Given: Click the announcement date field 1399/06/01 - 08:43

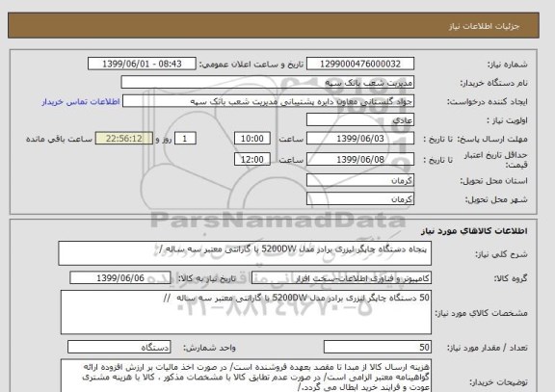Looking at the screenshot, I should pos(142,64).
